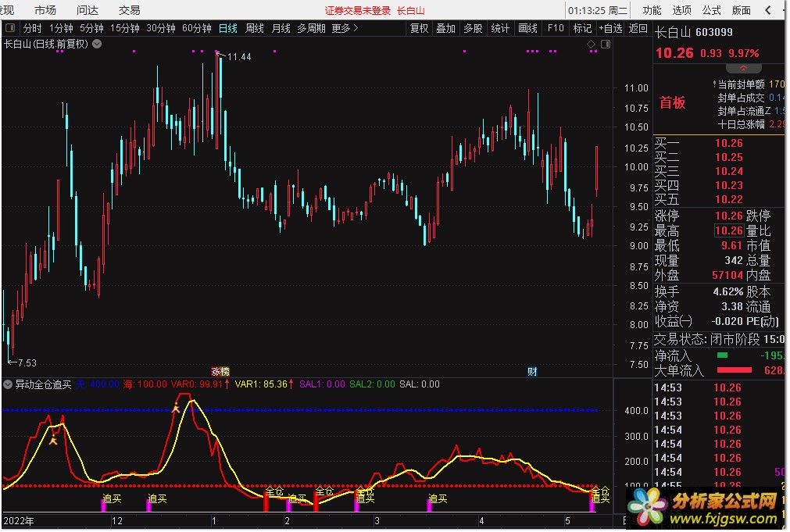Add stock with +自选 button
This screenshot has width=790, height=532.
point(610,28)
